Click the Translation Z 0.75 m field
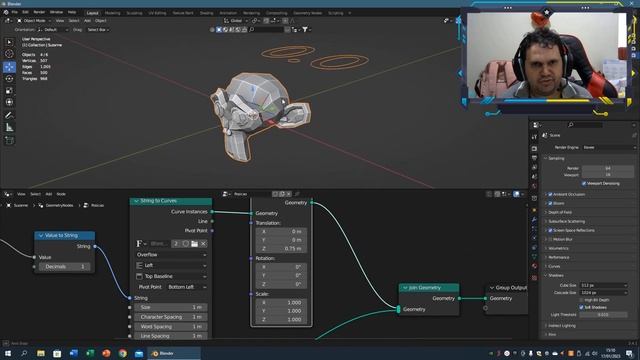Image resolution: width=640 pixels, height=360 pixels. (281, 248)
